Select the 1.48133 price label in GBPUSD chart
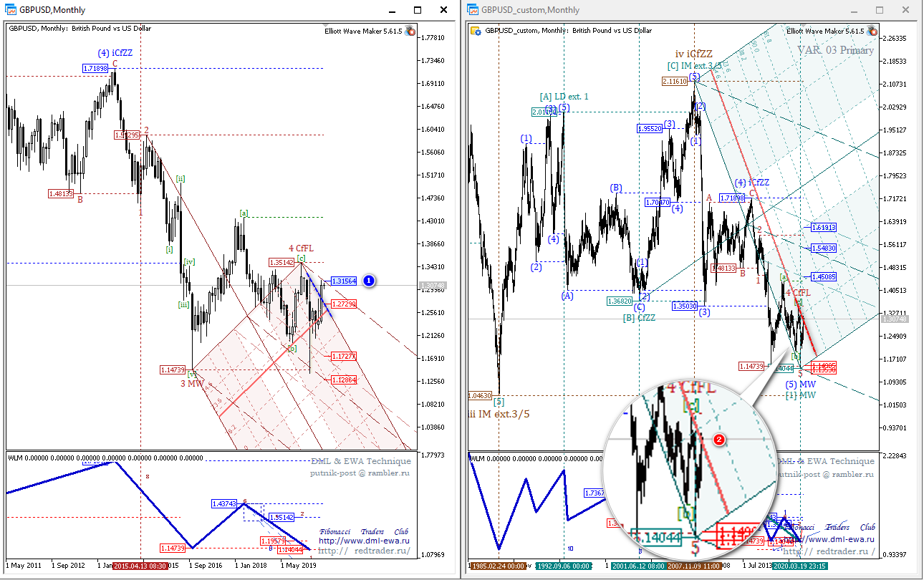Image resolution: width=924 pixels, height=580 pixels. pyautogui.click(x=61, y=193)
